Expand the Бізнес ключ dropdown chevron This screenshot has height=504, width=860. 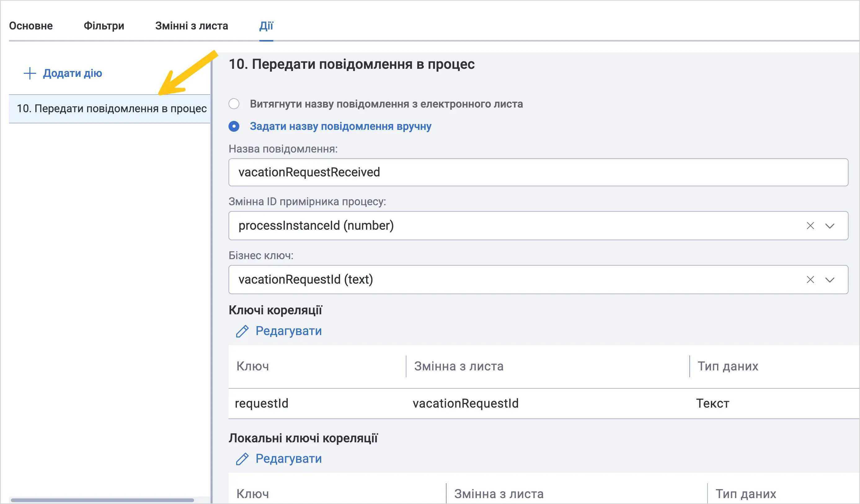click(830, 280)
